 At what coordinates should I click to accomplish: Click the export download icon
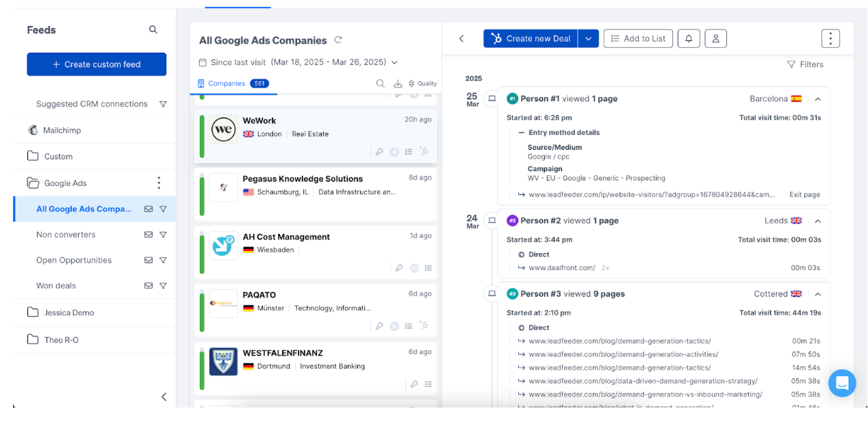coord(398,83)
